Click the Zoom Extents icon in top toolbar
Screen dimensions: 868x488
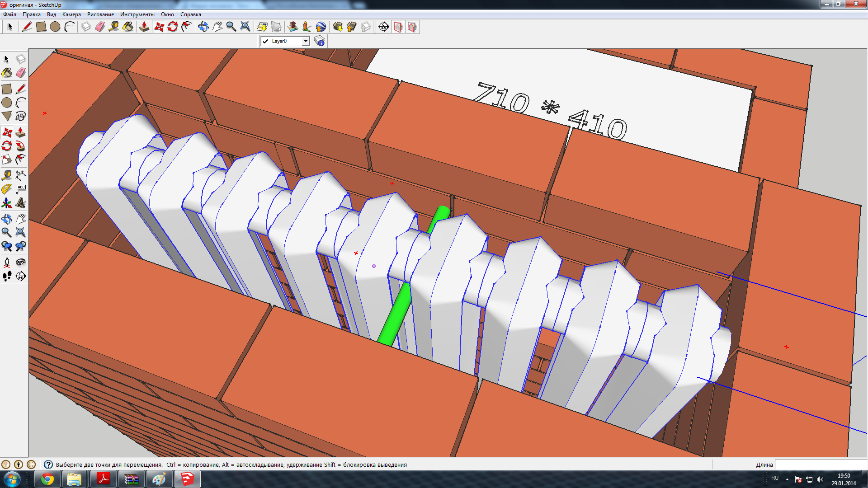point(245,27)
